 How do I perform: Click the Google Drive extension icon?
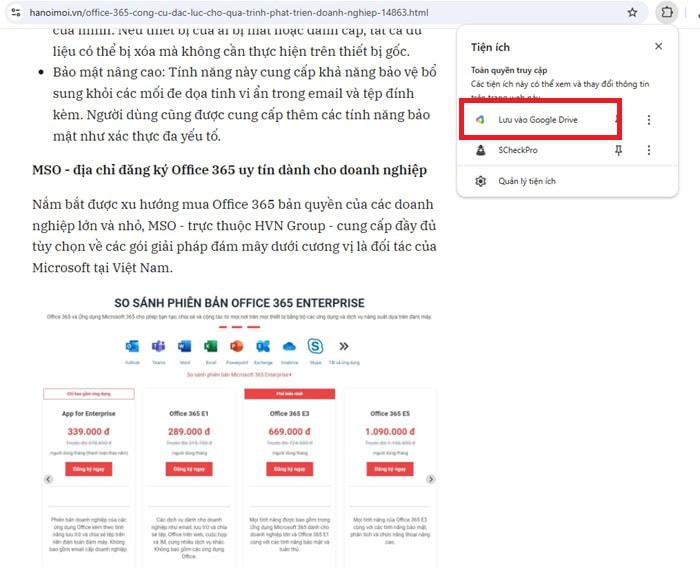(x=480, y=120)
